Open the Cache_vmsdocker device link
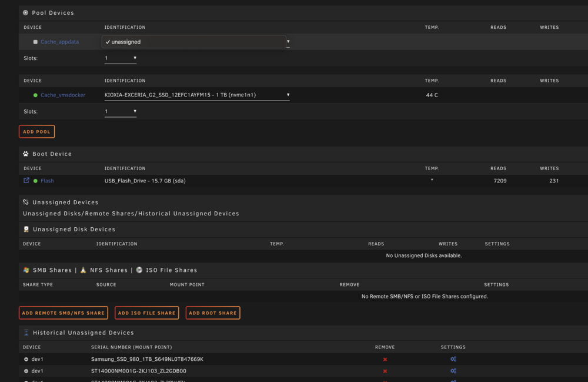588x382 pixels. (x=63, y=95)
